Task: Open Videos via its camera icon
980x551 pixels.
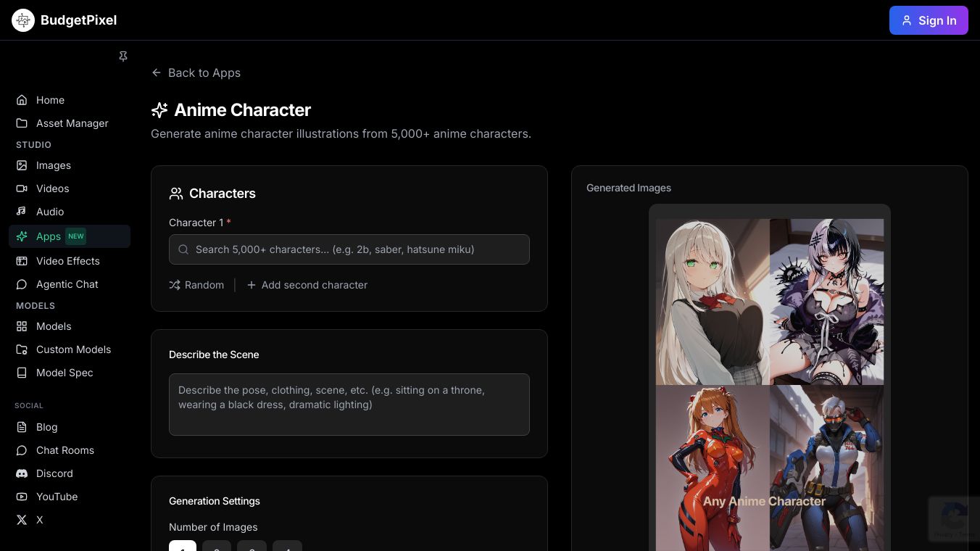Action: pyautogui.click(x=22, y=188)
